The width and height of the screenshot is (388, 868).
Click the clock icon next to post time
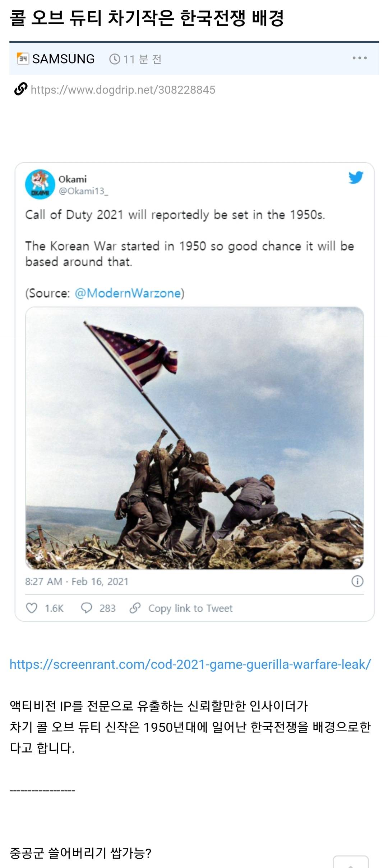(115, 59)
